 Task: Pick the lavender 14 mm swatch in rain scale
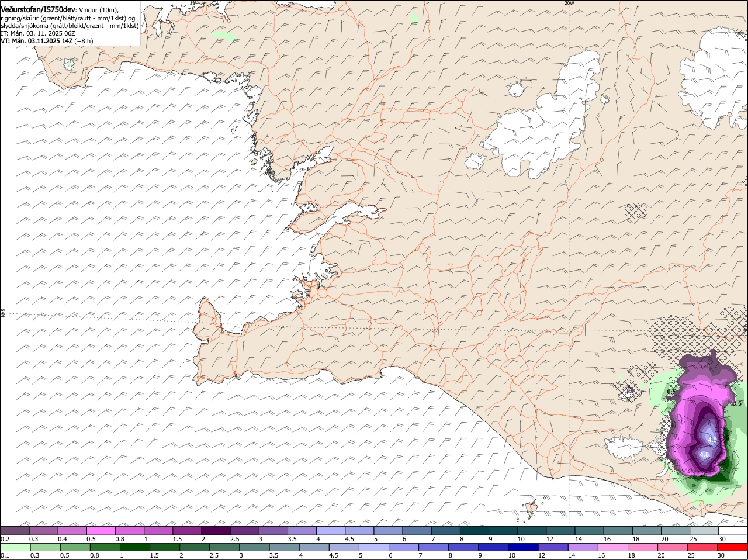pyautogui.click(x=583, y=547)
